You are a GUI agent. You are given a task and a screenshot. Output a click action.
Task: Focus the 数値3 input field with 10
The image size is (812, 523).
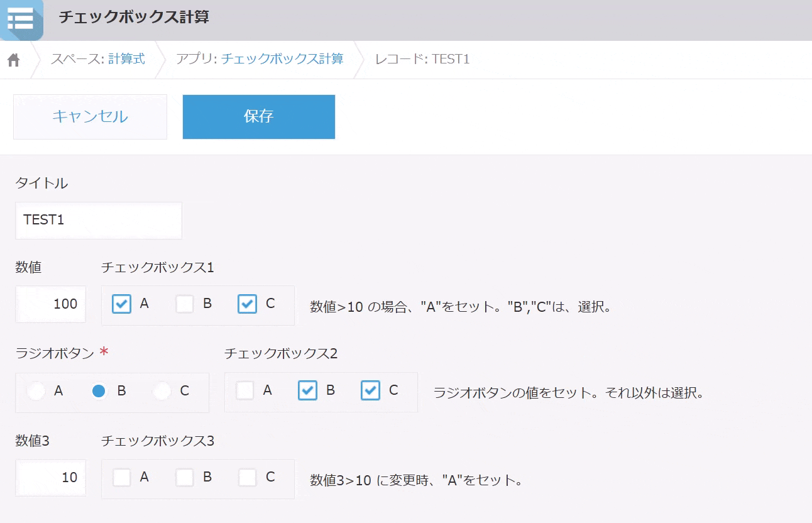[x=50, y=478]
